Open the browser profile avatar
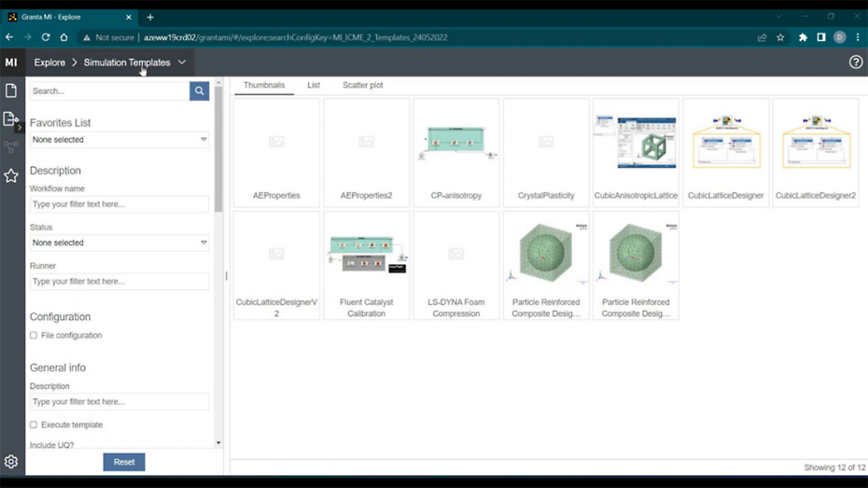 tap(840, 37)
